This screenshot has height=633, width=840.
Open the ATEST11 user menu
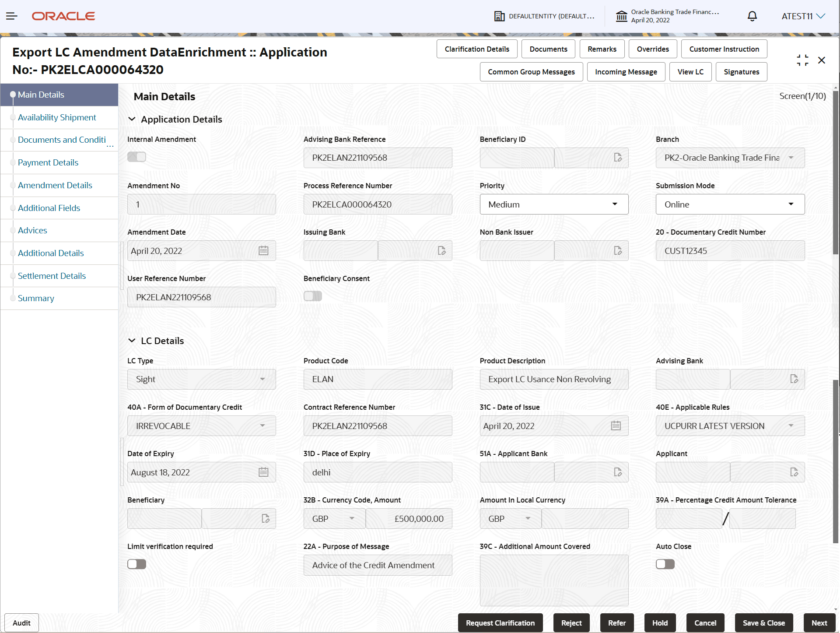click(803, 16)
